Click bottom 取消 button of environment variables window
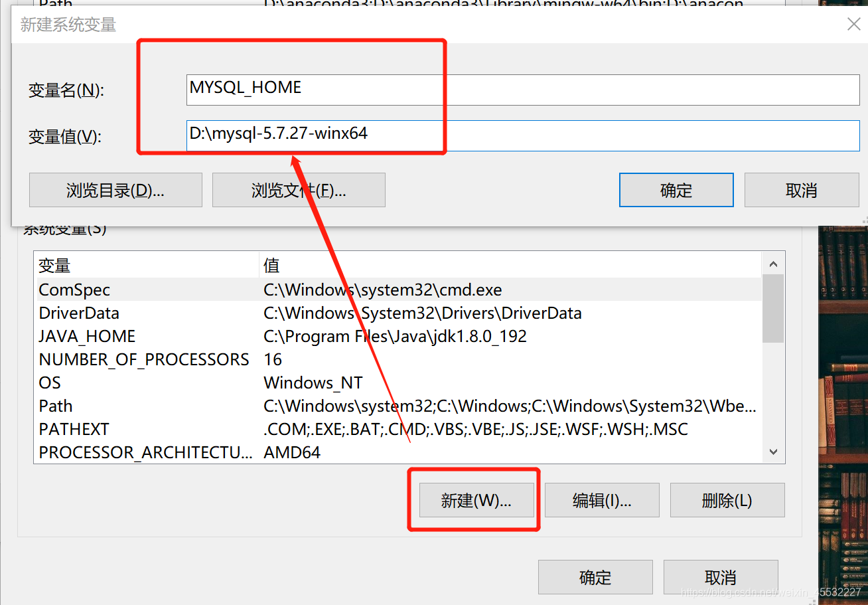 [x=721, y=577]
